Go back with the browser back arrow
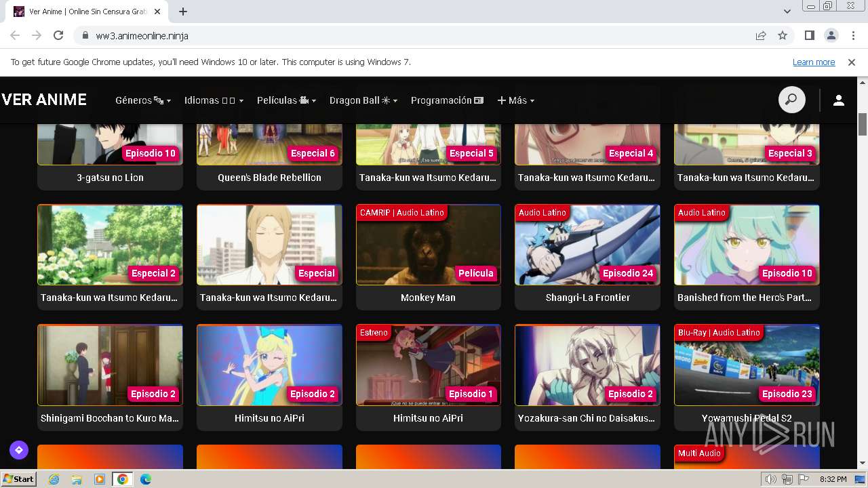 point(15,35)
